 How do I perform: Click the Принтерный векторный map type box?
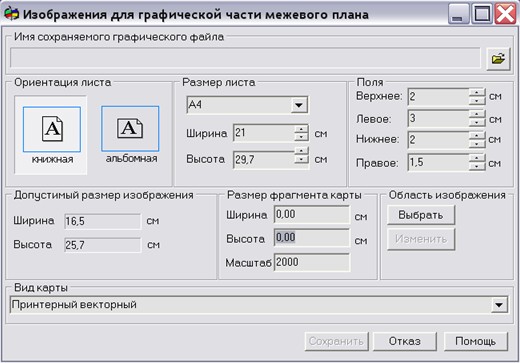[x=259, y=305]
